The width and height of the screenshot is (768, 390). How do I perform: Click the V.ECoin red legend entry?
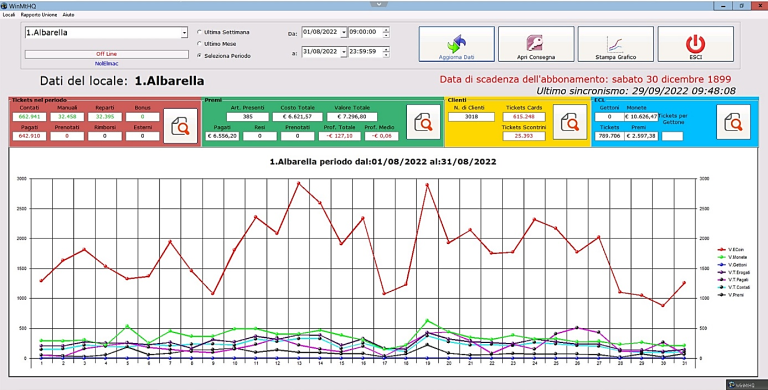tap(731, 250)
